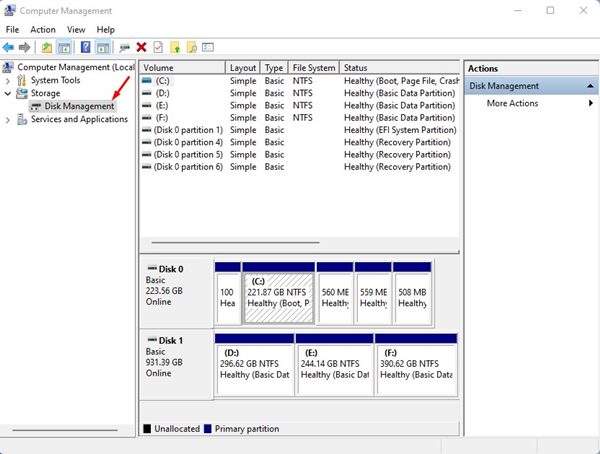Select the Disk 0 partition 4 row
This screenshot has height=454, width=600.
(x=300, y=142)
